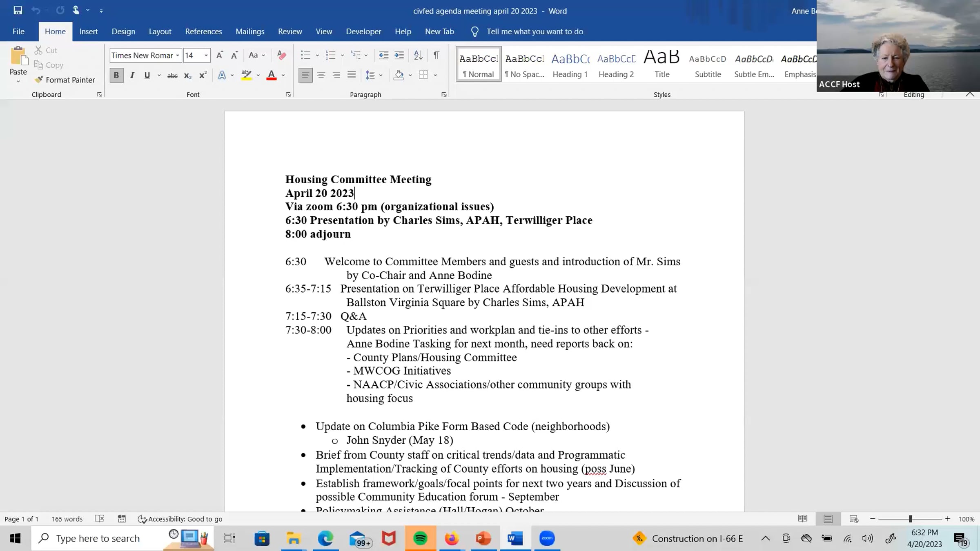Click the zoom slider handle in status bar
Screen dimensions: 980x551
pyautogui.click(x=910, y=519)
